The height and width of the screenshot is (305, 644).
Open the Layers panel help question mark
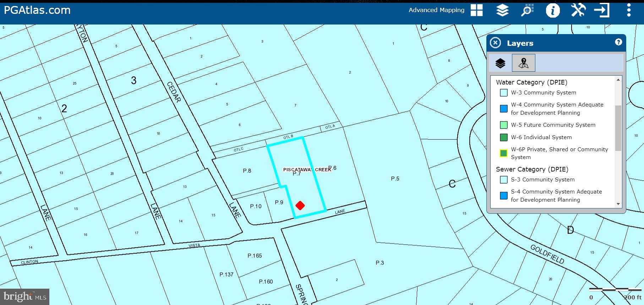pos(618,42)
